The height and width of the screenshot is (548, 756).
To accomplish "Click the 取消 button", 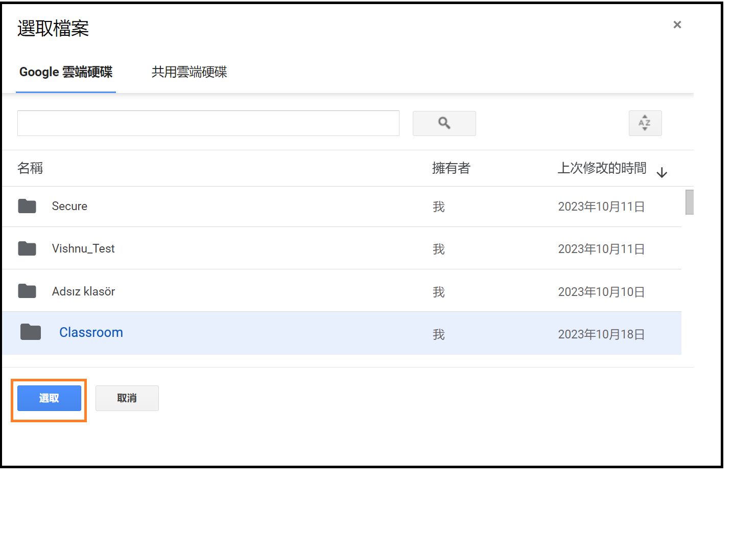I will coord(127,398).
